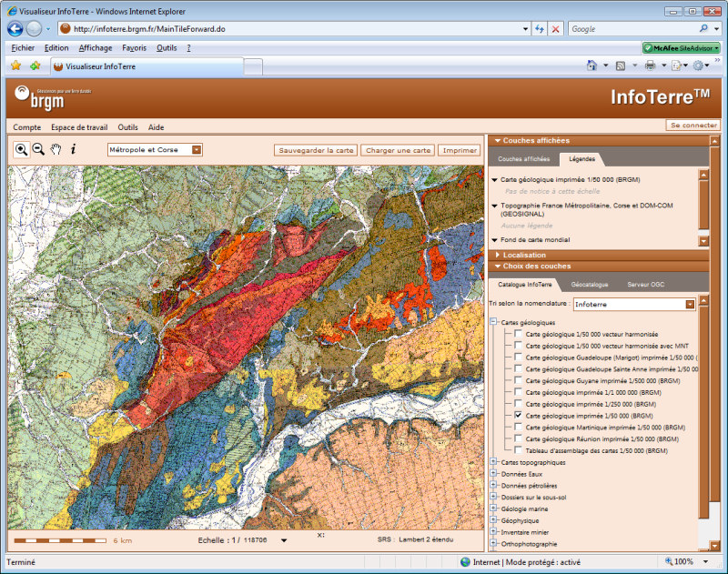Check Carte géologique imprimée 1/250 000

[x=518, y=404]
